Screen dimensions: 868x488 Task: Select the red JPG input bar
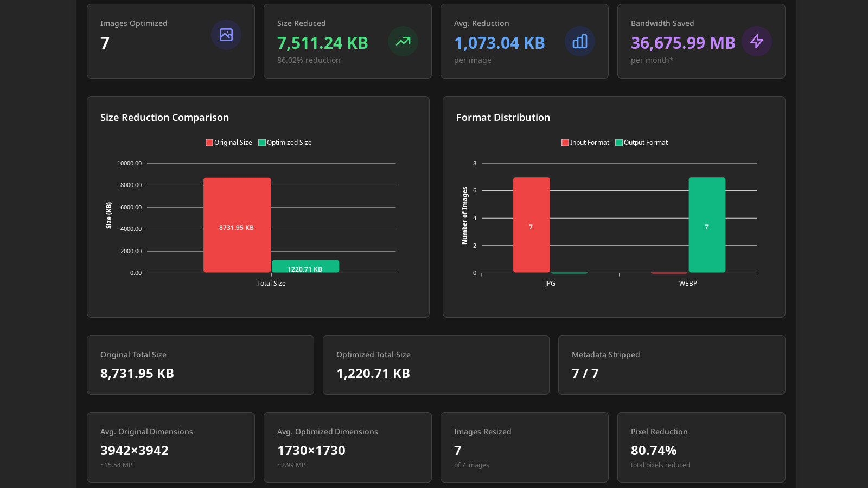[x=532, y=225]
